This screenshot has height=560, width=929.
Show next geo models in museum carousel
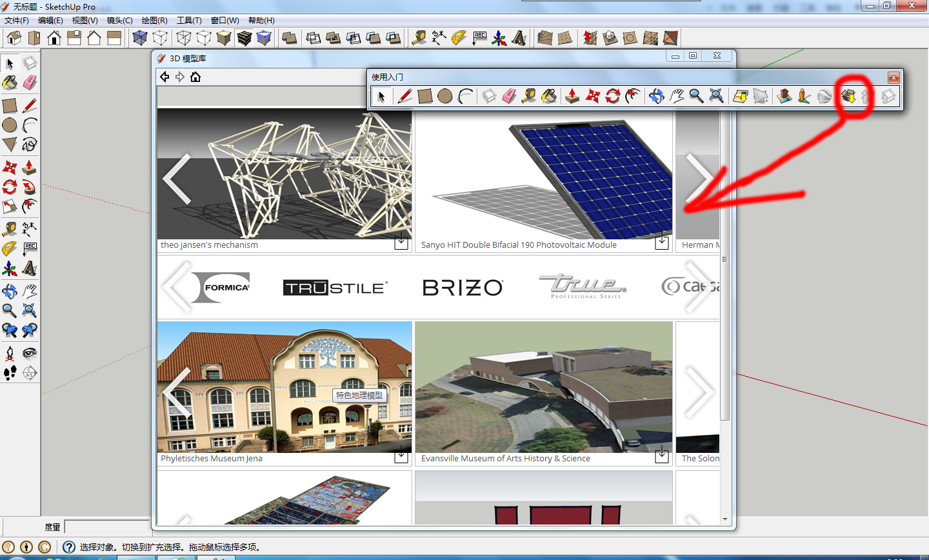(699, 392)
